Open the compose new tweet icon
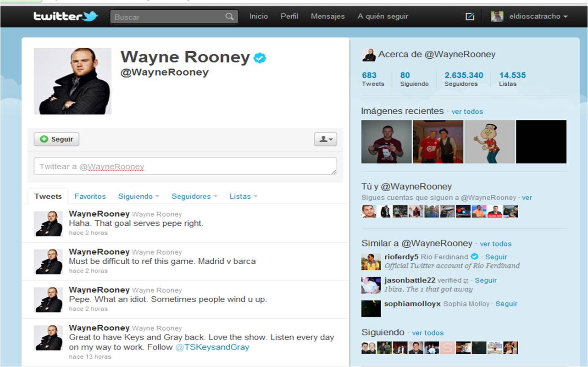This screenshot has width=588, height=367. click(470, 17)
